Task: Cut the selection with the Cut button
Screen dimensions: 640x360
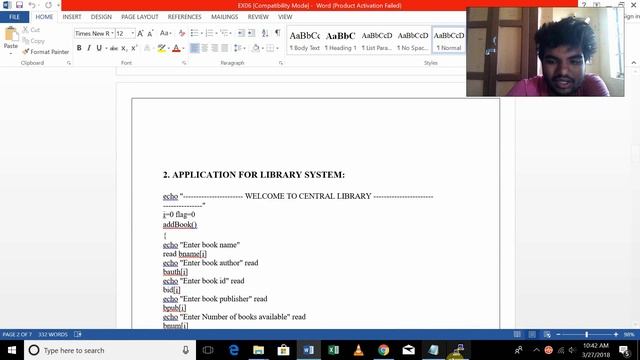Action: point(31,30)
